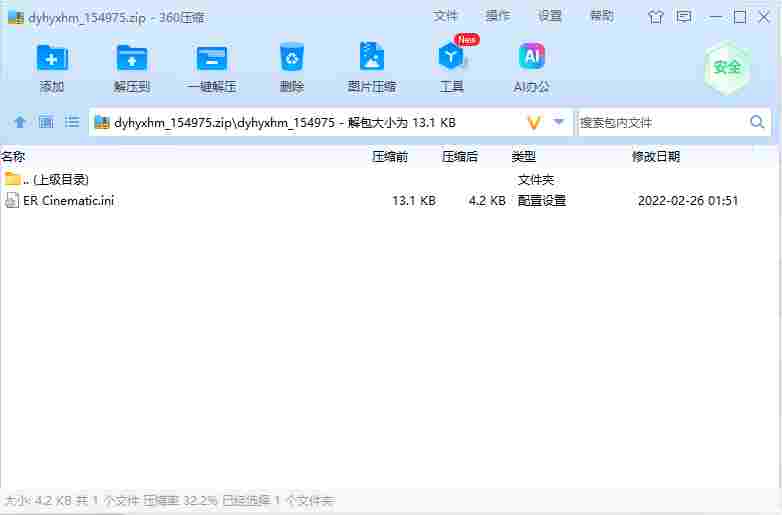Close the 360压缩 window
The width and height of the screenshot is (782, 515).
tap(764, 17)
